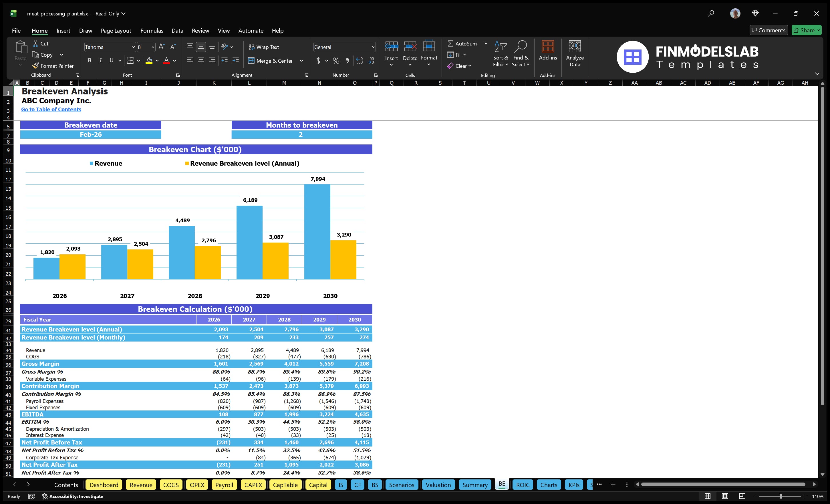Click the Share button
The width and height of the screenshot is (830, 504).
coord(806,30)
